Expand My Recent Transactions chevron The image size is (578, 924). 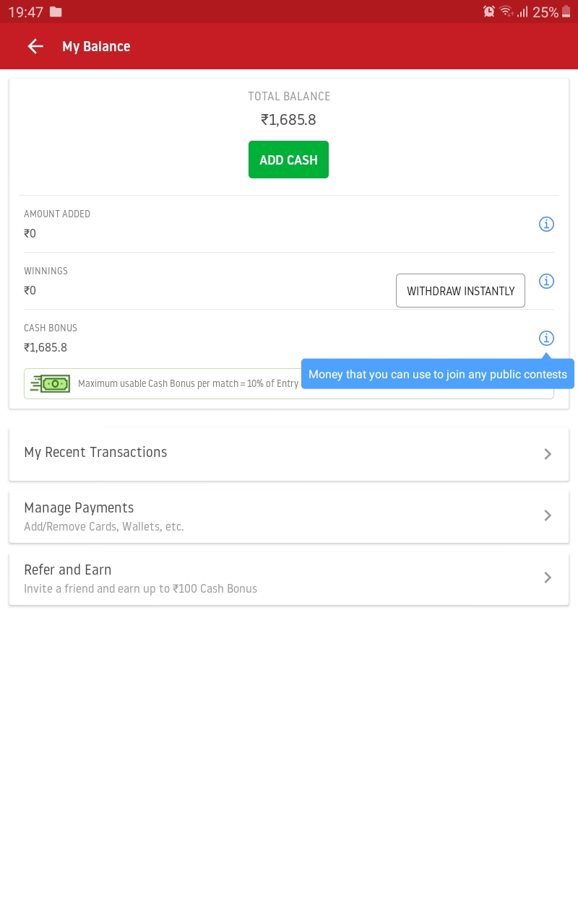[x=548, y=454]
